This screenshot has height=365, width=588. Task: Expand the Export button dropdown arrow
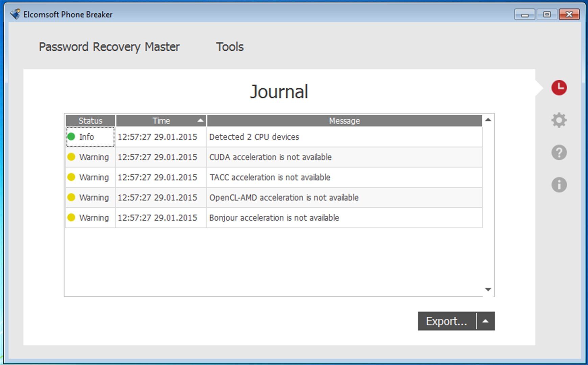(x=486, y=321)
